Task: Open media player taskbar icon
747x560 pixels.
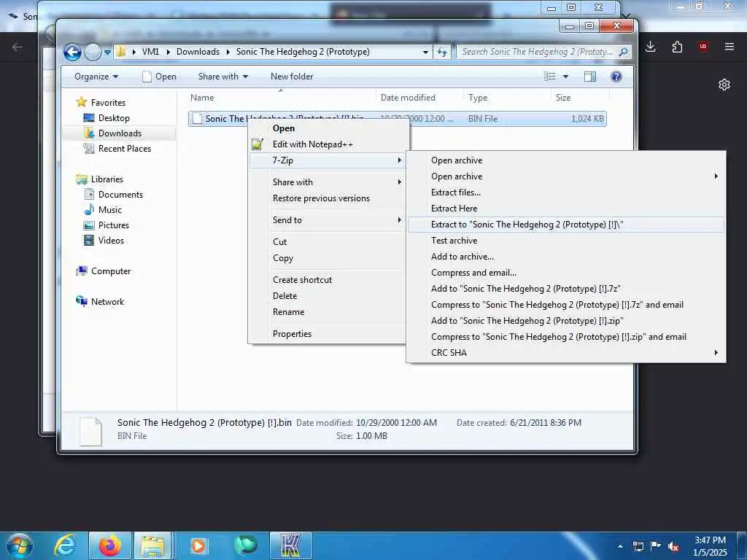Action: click(198, 545)
